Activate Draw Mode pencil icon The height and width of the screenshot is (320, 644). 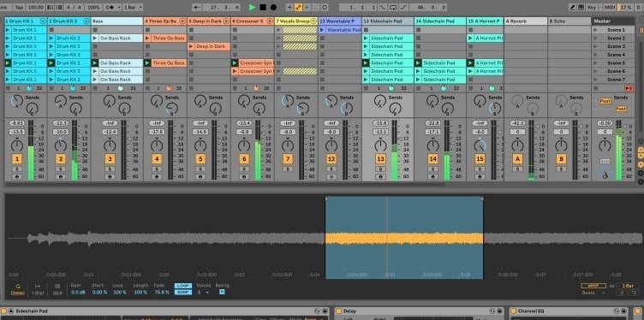tap(573, 8)
